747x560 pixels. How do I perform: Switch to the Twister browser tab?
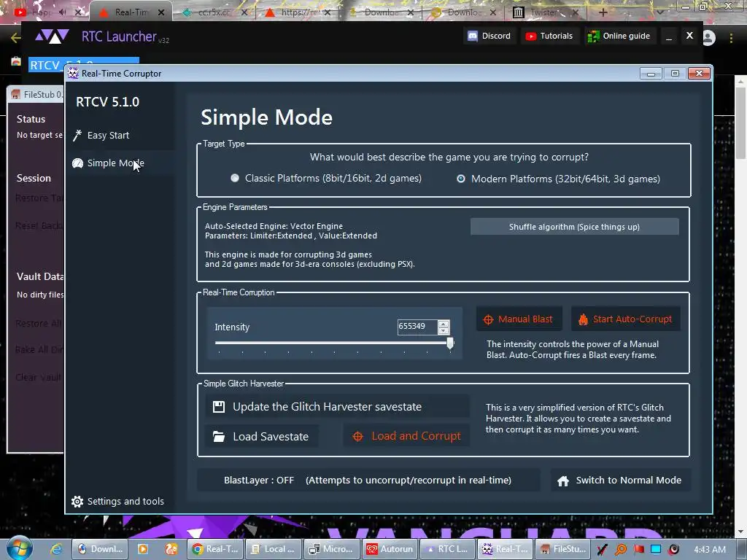pos(546,12)
